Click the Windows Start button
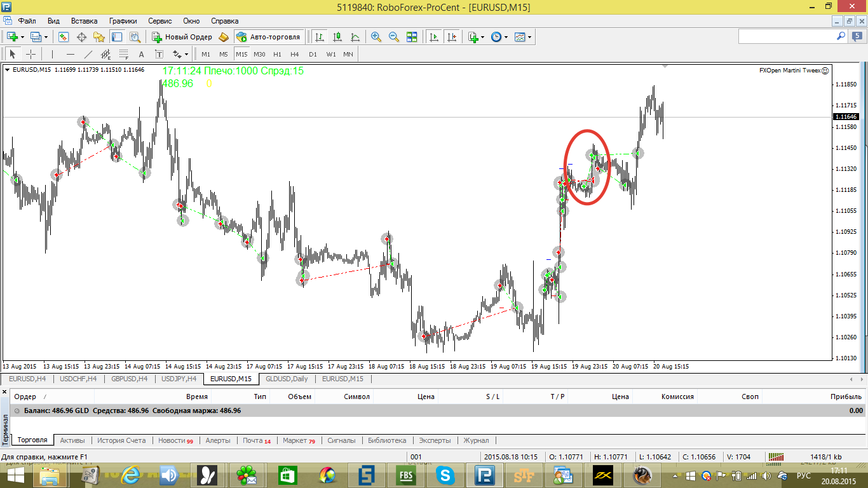Image resolution: width=868 pixels, height=488 pixels. [15, 475]
